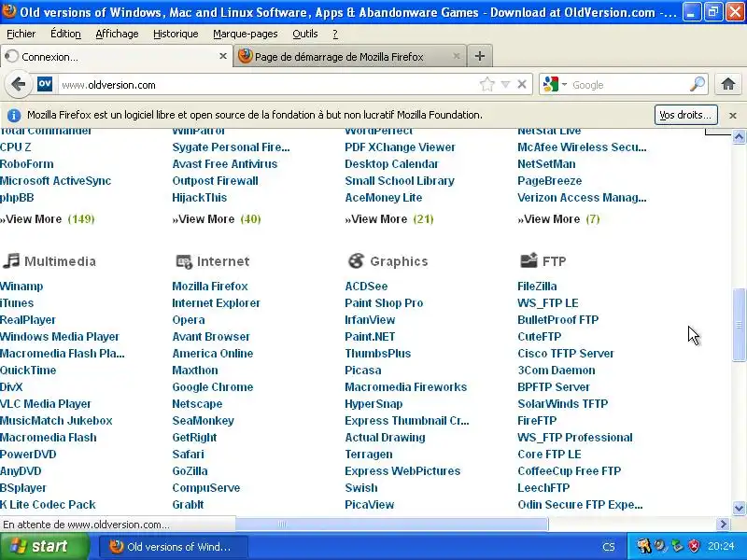Open the Internet Explorer link
This screenshot has width=747, height=560.
(x=216, y=302)
